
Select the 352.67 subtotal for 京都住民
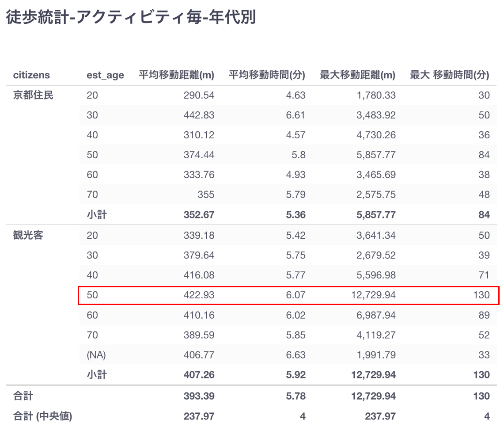point(199,215)
